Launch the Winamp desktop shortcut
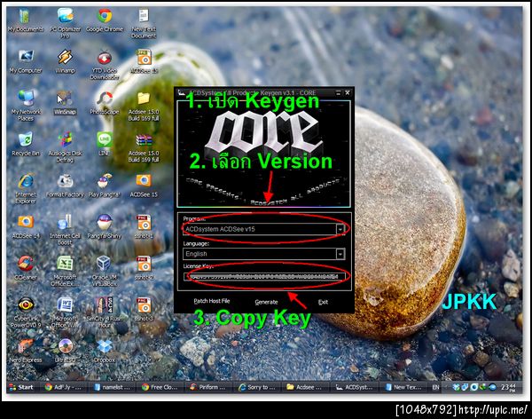The image size is (532, 419). (65, 62)
